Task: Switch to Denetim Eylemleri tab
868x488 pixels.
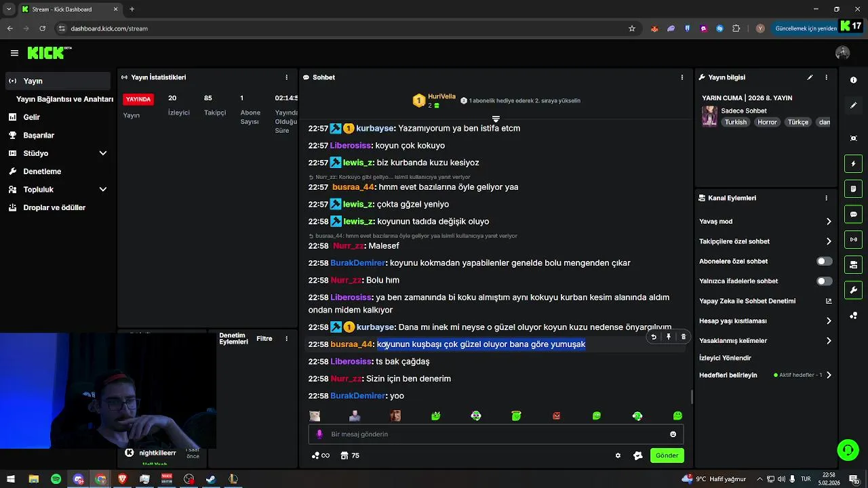Action: [233, 339]
